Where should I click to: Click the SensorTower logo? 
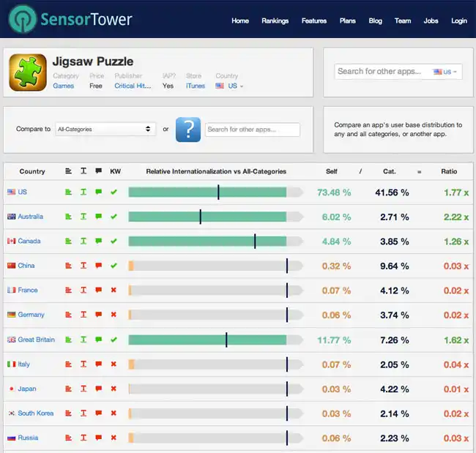coord(70,19)
